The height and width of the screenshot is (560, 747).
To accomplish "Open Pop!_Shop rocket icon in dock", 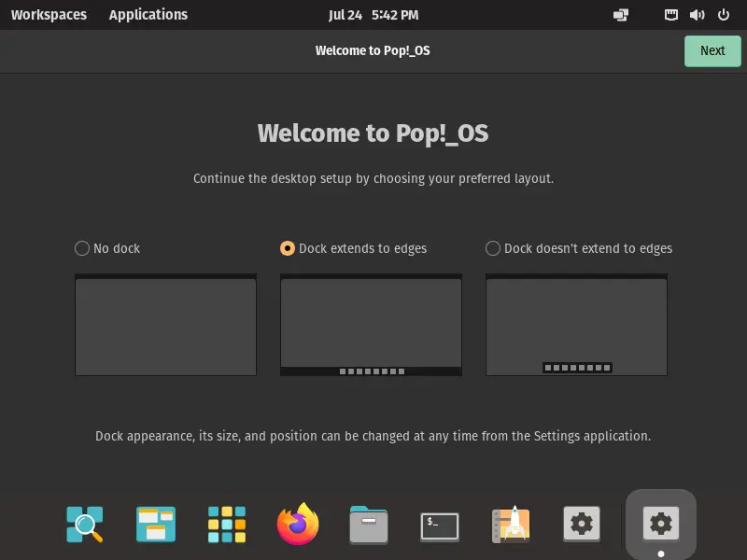I will tap(511, 525).
